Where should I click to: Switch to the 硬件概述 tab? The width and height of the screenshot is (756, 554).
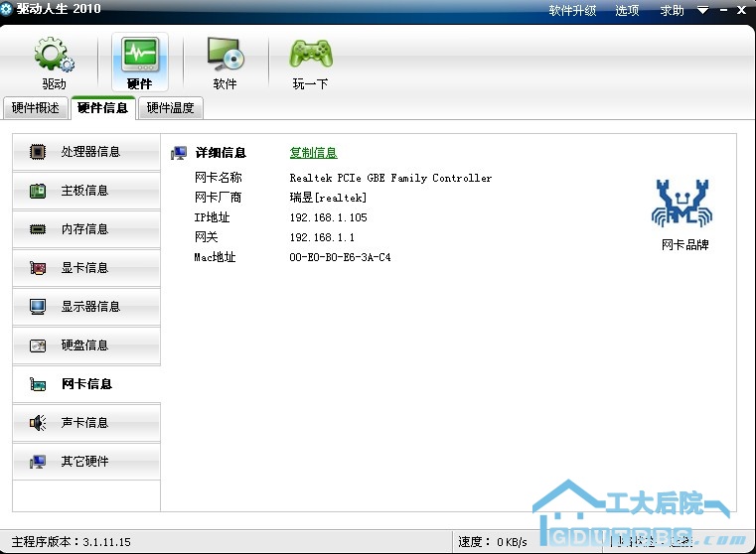click(x=35, y=108)
